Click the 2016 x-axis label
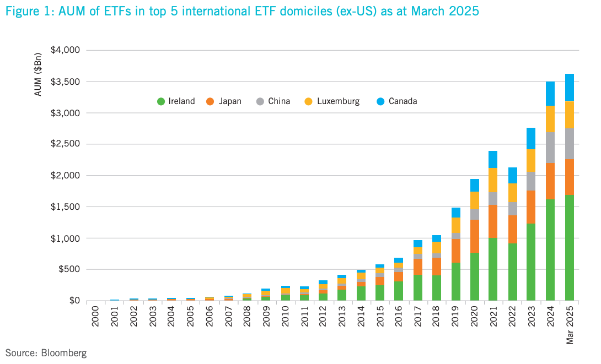 399,317
